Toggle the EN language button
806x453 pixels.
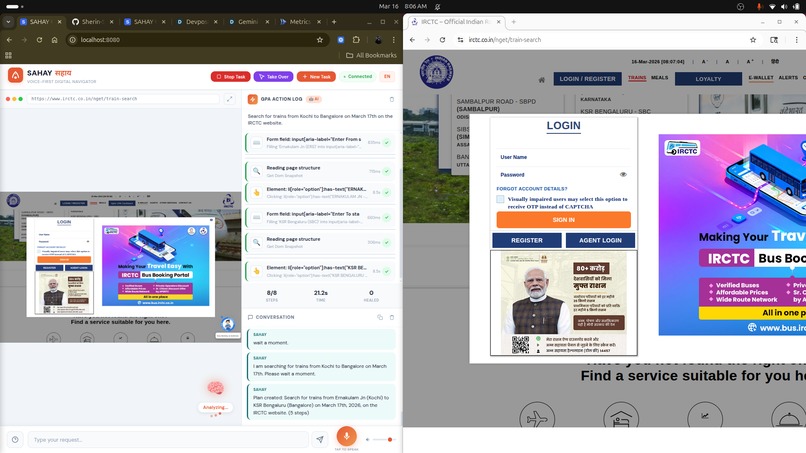point(387,77)
